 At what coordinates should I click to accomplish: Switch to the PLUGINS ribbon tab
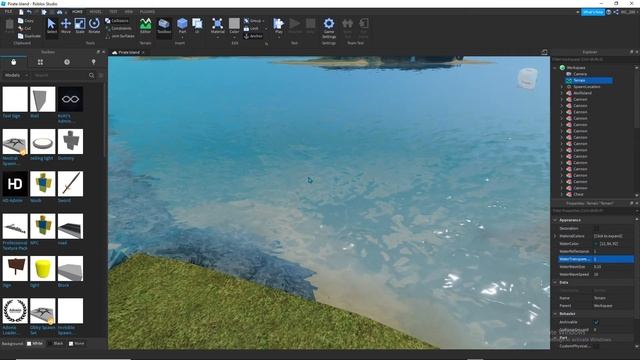147,12
